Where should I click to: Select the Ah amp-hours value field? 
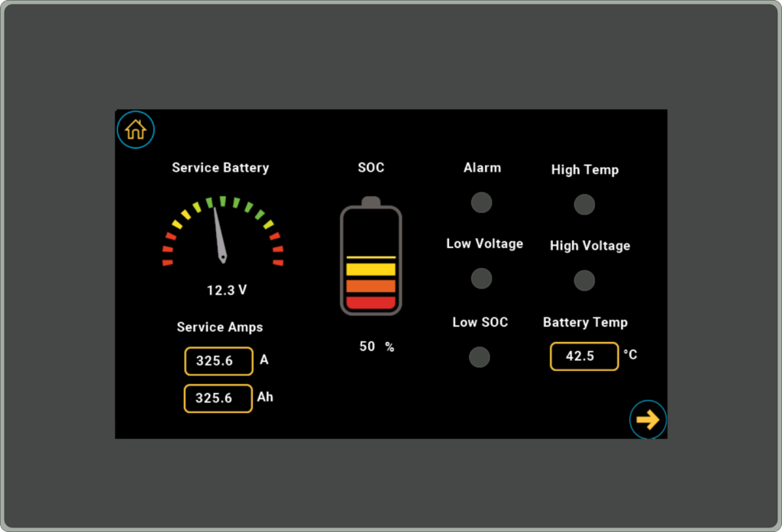(x=218, y=398)
